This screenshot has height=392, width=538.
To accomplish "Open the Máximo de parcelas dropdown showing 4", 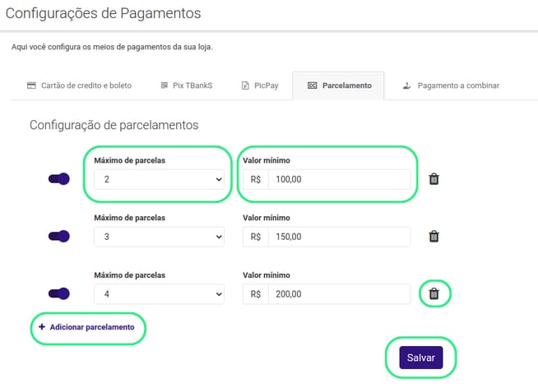I will (159, 294).
